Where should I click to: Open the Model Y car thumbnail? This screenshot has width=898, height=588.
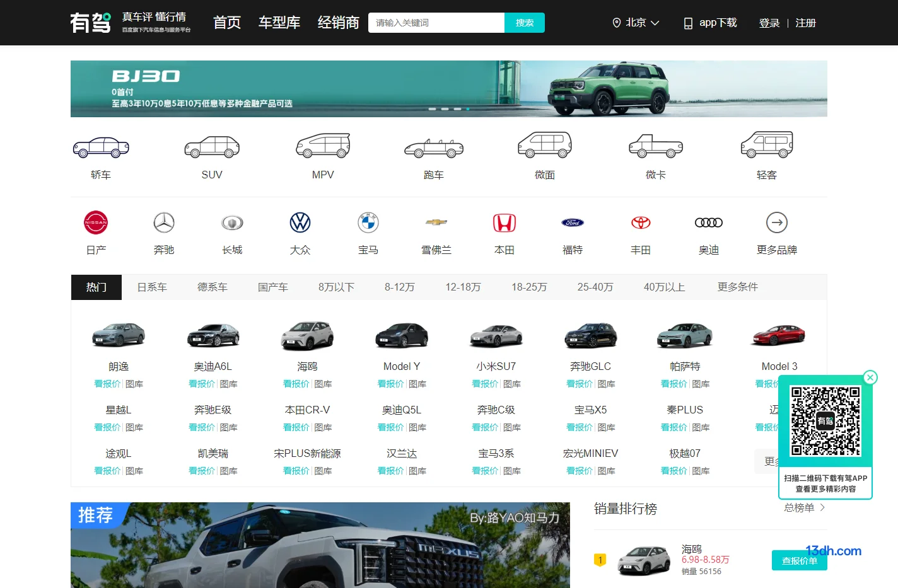coord(402,335)
